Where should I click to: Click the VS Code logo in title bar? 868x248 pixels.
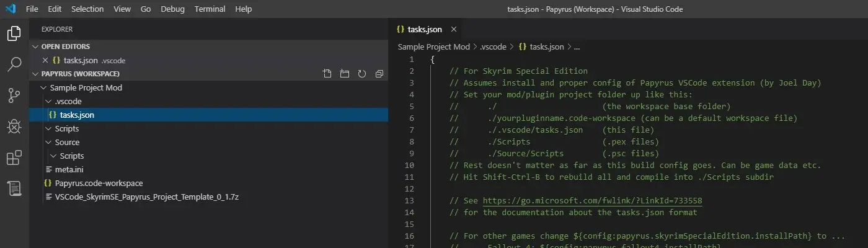tap(10, 9)
